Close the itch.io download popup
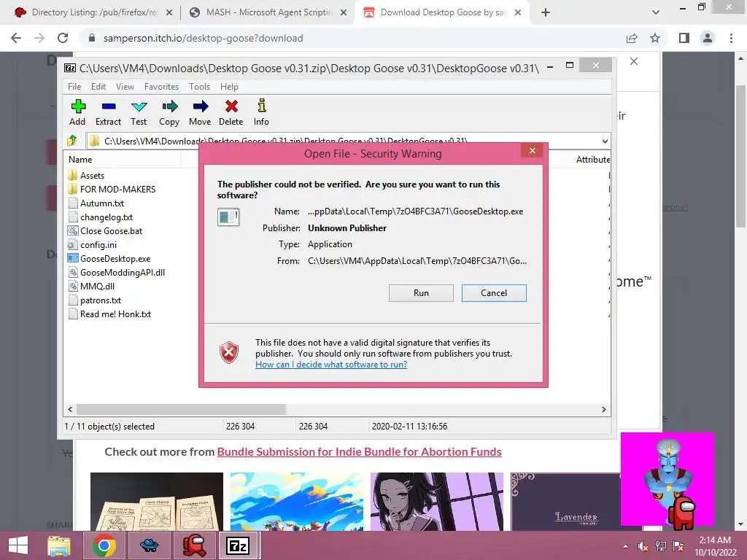 pos(634,61)
